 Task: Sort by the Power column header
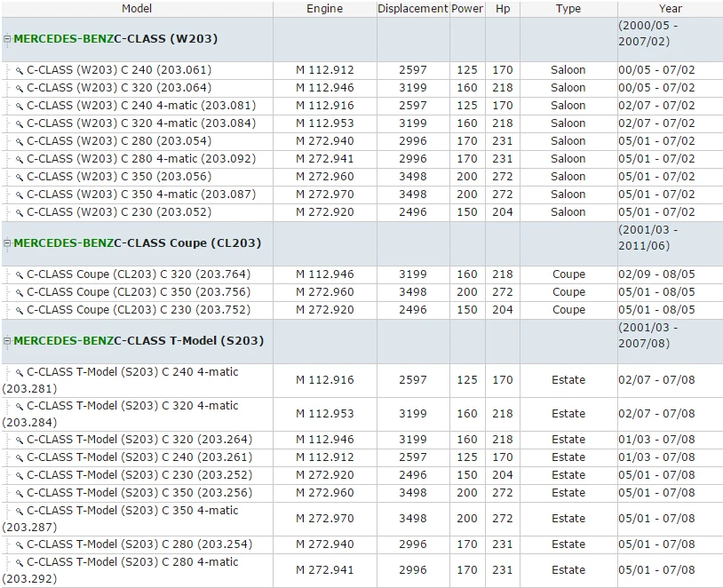point(467,9)
